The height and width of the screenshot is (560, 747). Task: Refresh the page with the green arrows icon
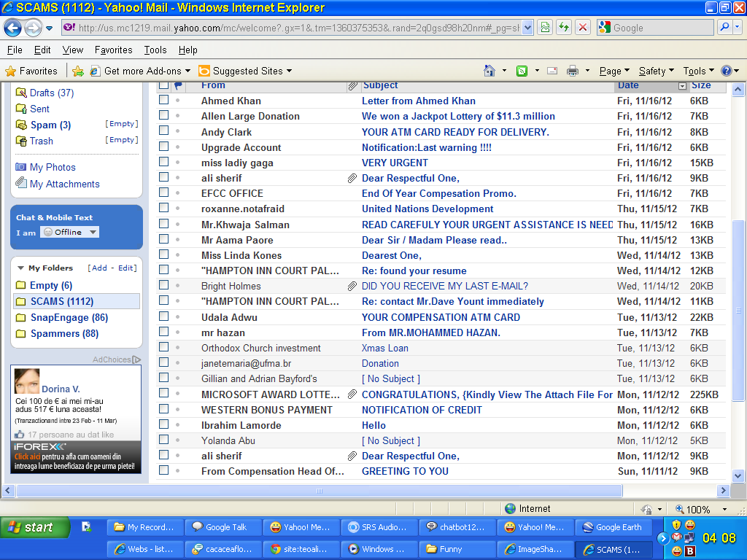pos(564,28)
